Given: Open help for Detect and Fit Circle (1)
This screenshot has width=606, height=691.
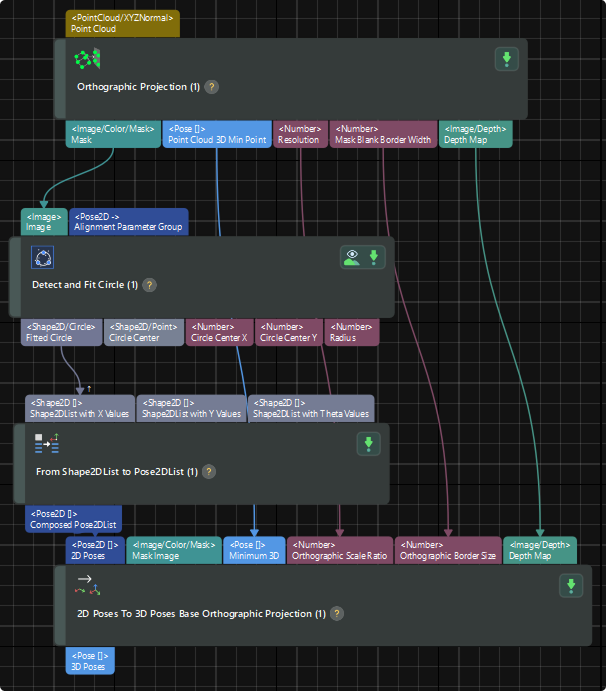Looking at the screenshot, I should tap(149, 285).
